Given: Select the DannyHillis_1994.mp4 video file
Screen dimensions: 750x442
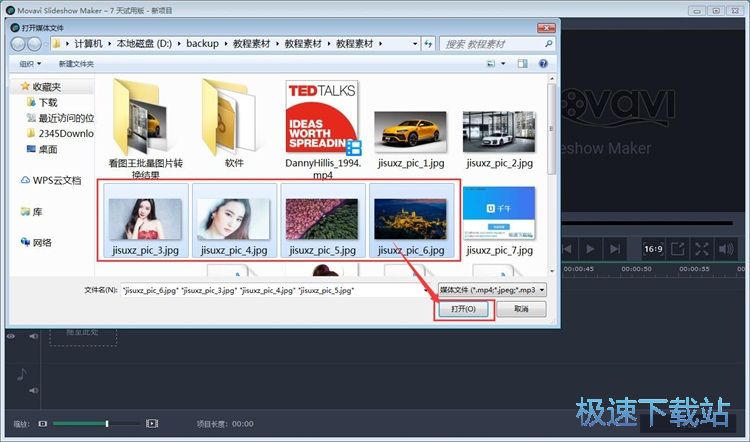Looking at the screenshot, I should click(322, 129).
